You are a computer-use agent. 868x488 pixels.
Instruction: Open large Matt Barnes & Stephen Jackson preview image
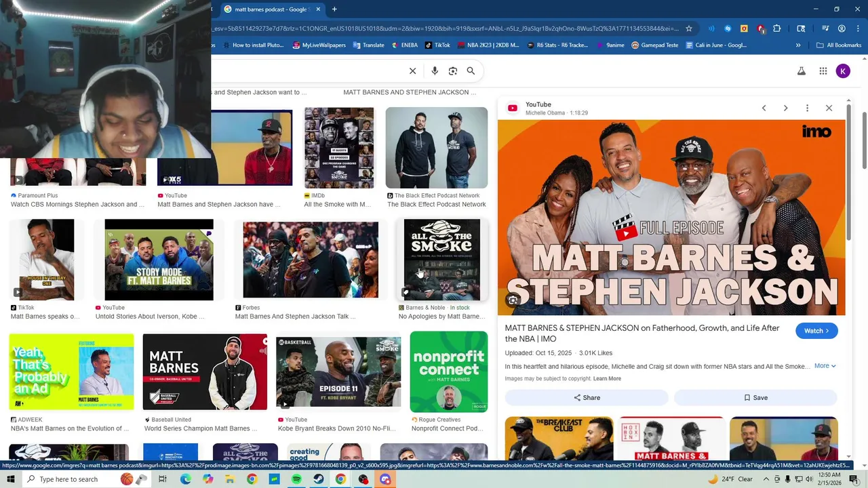click(x=671, y=218)
